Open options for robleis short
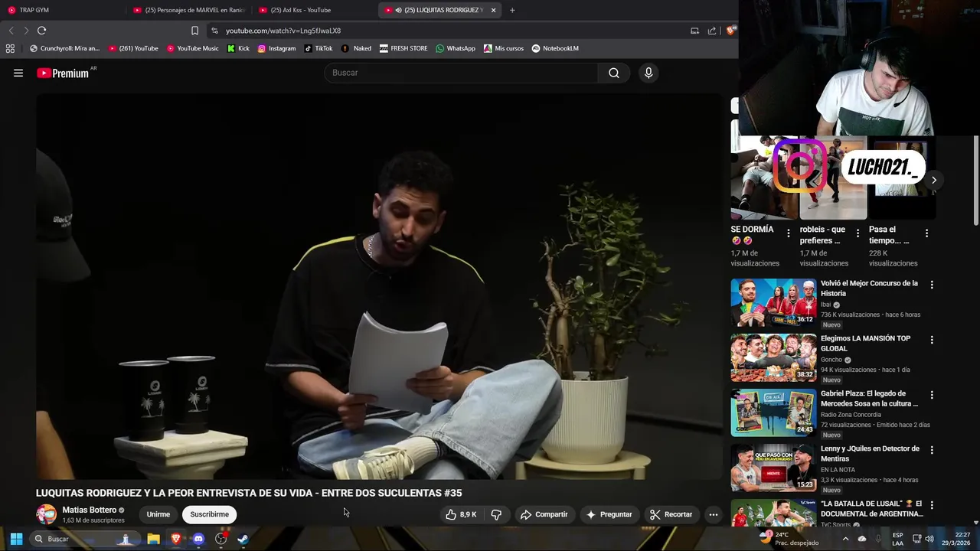980x551 pixels. pyautogui.click(x=857, y=233)
